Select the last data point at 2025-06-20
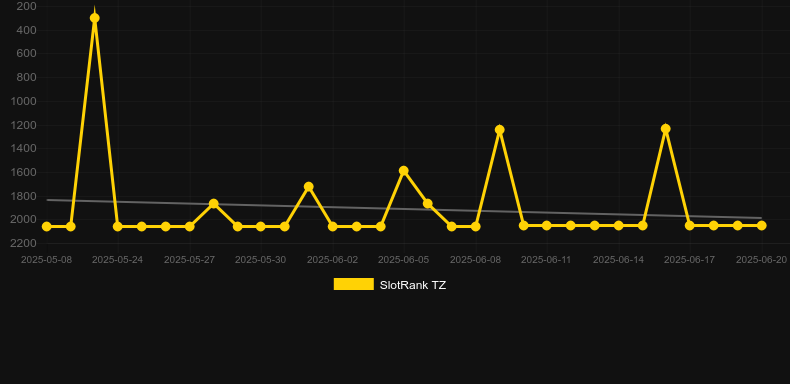 coord(762,226)
